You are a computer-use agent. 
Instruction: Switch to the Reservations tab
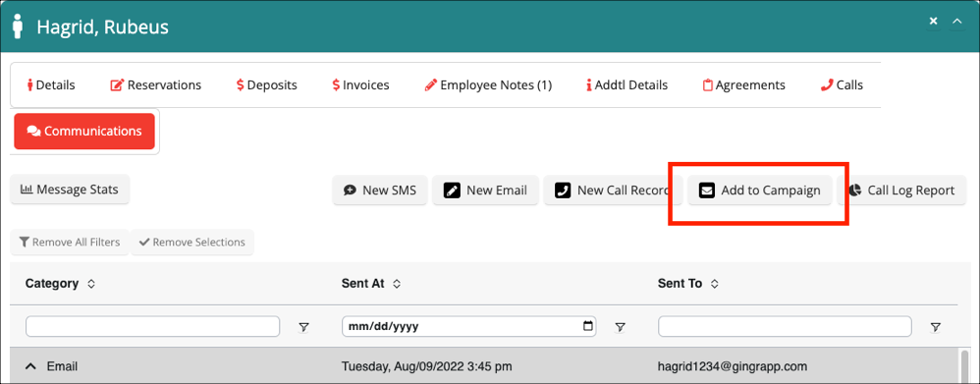pyautogui.click(x=155, y=85)
